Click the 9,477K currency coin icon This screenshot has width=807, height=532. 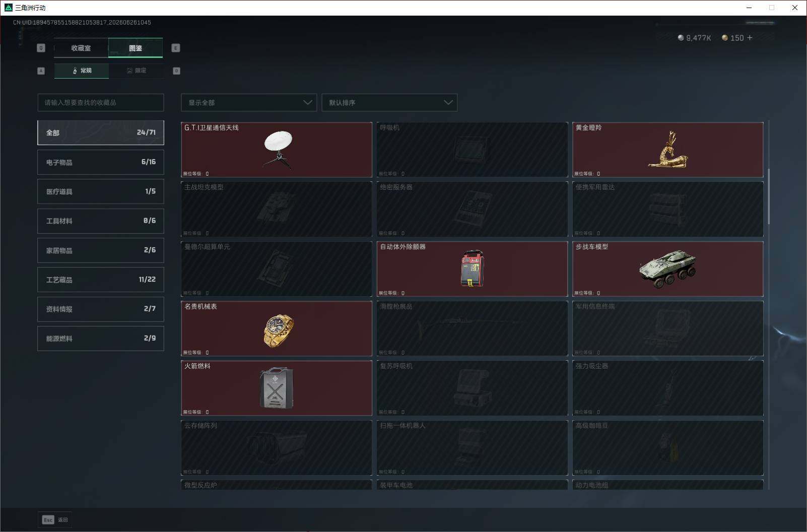point(681,38)
